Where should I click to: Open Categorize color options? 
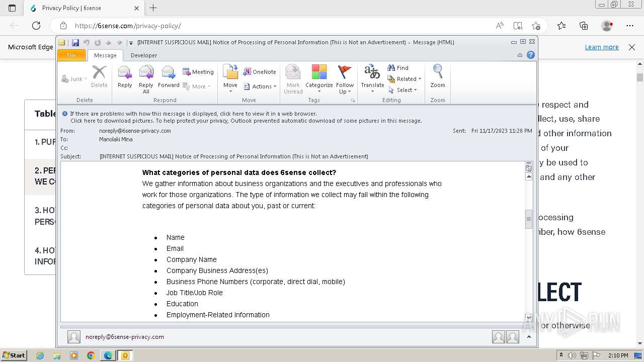(319, 79)
